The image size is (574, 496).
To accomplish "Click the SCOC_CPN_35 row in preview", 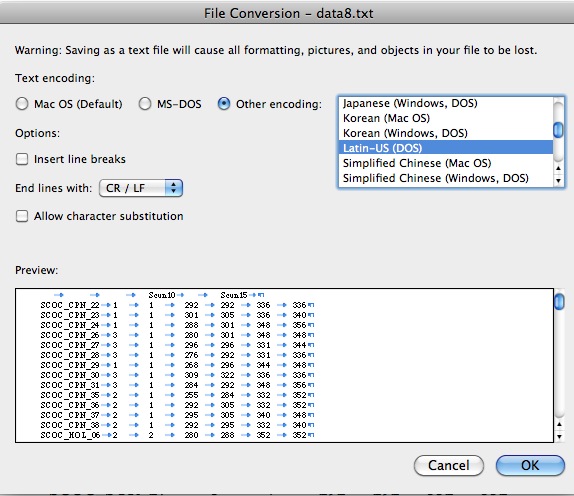I will (x=177, y=395).
